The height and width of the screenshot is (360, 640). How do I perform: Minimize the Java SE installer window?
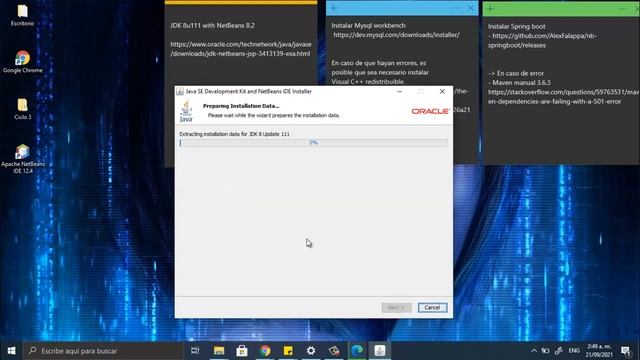400,91
